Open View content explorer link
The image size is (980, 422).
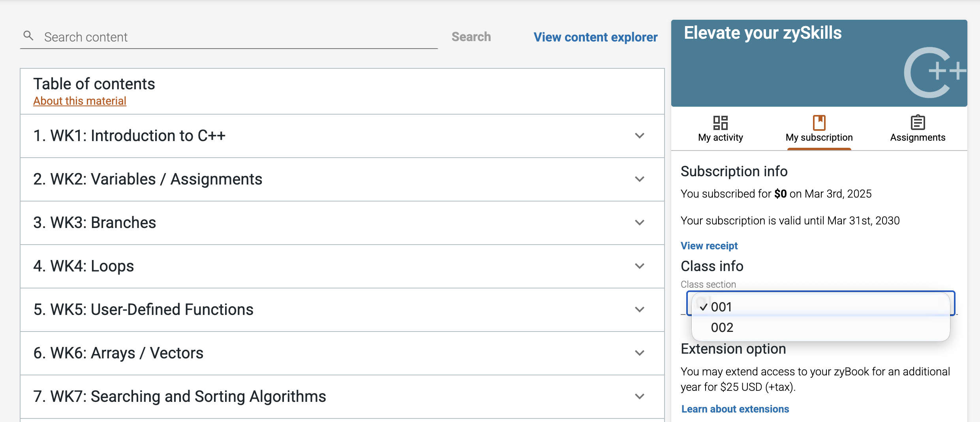coord(595,37)
